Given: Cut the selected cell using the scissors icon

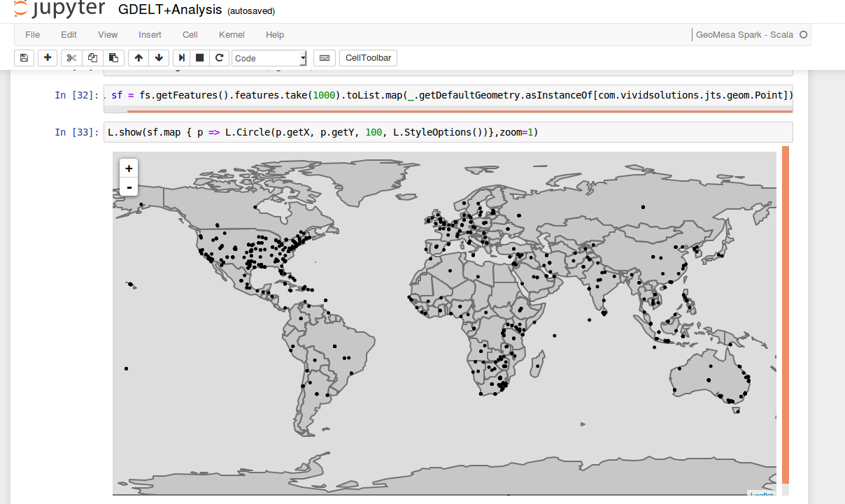Looking at the screenshot, I should pyautogui.click(x=71, y=58).
